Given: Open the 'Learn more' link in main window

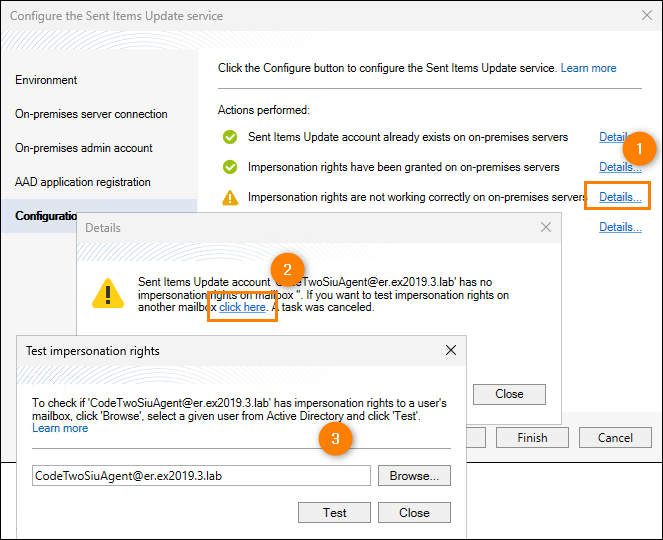Looking at the screenshot, I should click(x=588, y=68).
